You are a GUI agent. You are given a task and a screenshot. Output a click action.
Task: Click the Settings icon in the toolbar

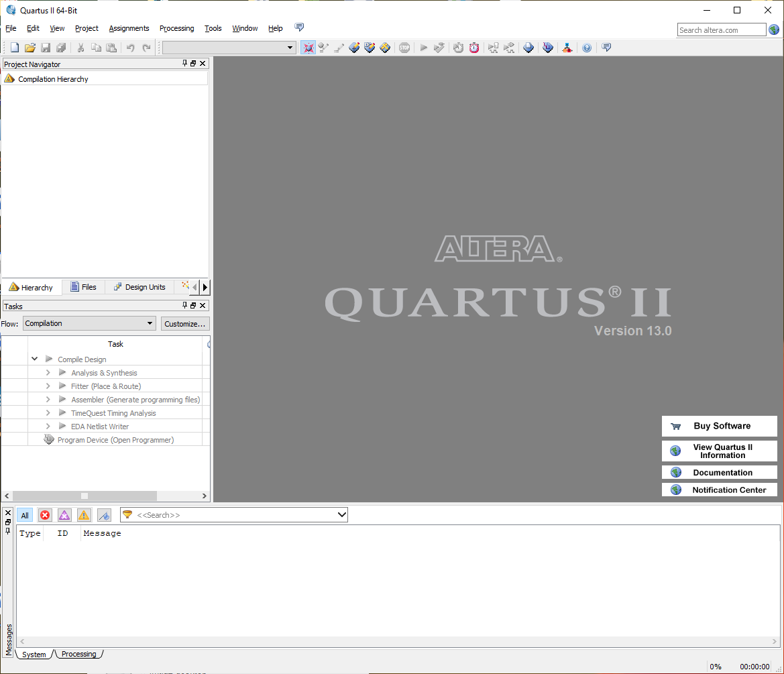coord(308,47)
